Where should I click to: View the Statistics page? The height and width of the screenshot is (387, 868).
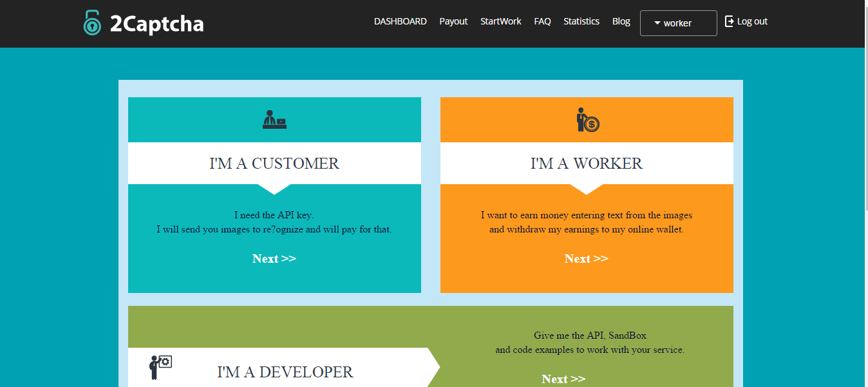tap(581, 21)
